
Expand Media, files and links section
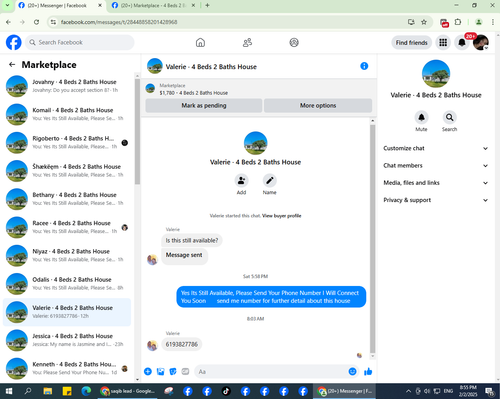click(x=436, y=183)
